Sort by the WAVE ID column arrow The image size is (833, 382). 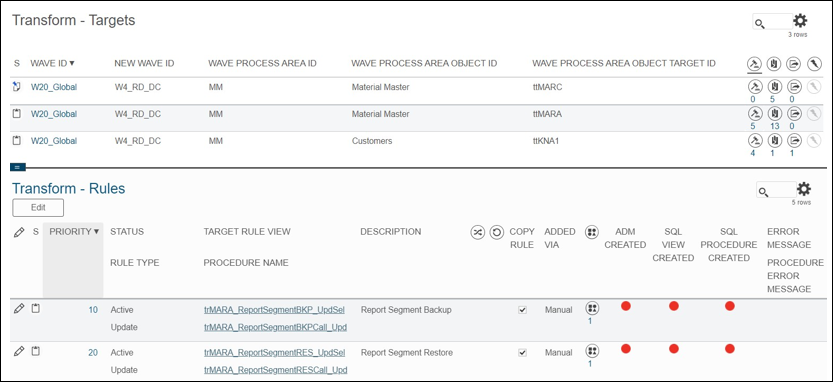[72, 63]
